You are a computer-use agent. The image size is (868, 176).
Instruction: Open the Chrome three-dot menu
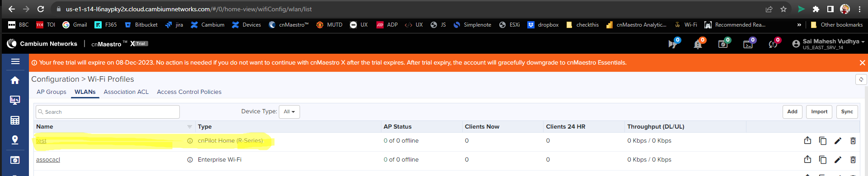pyautogui.click(x=860, y=9)
